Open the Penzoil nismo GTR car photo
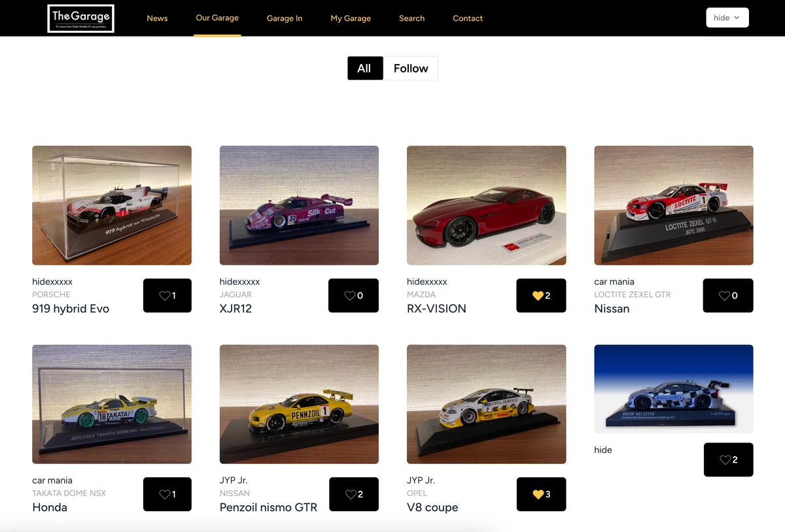The image size is (785, 532). tap(299, 404)
